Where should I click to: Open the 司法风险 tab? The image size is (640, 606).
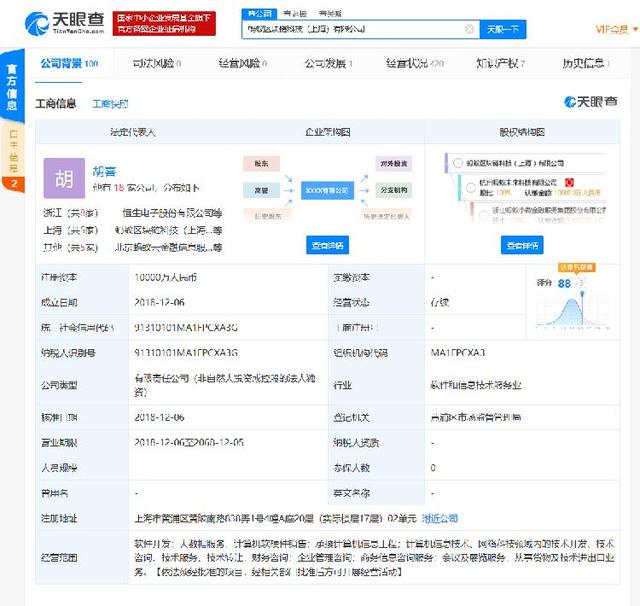[x=157, y=63]
